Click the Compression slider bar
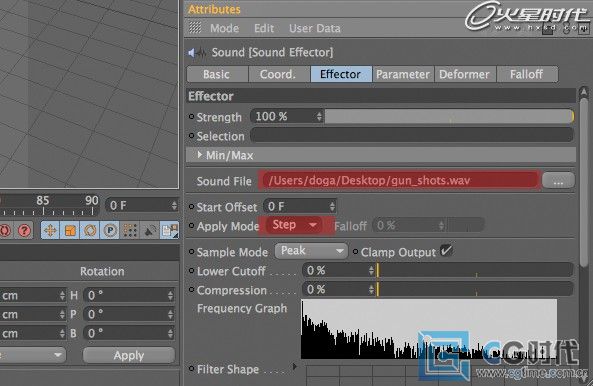Viewport: 593px width, 386px height. [475, 290]
